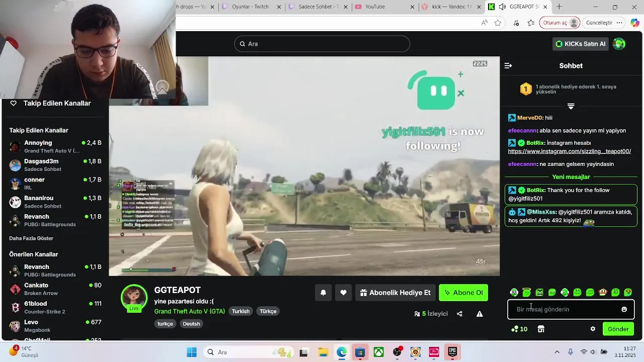Close the YouTube tab

pyautogui.click(x=413, y=7)
